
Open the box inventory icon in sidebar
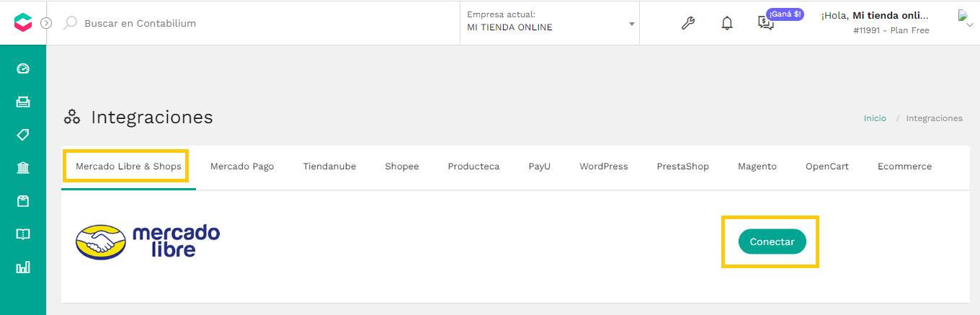[23, 201]
